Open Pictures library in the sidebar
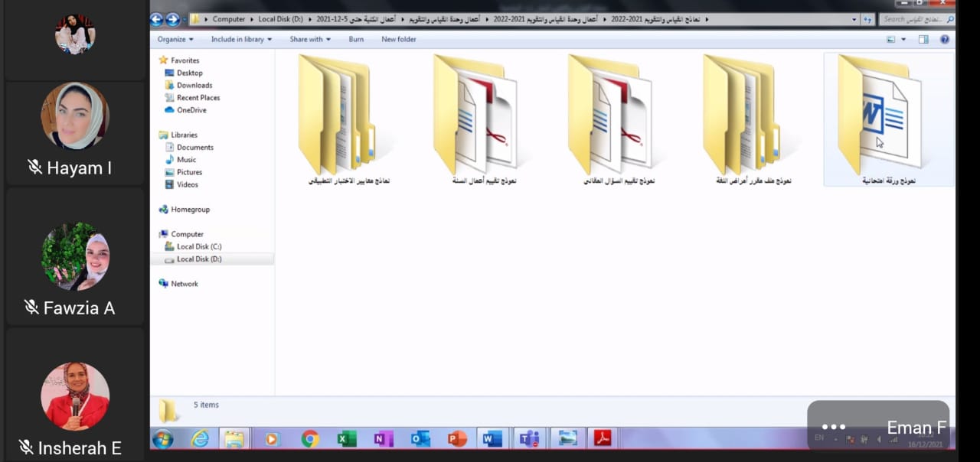The height and width of the screenshot is (462, 980). coord(189,172)
